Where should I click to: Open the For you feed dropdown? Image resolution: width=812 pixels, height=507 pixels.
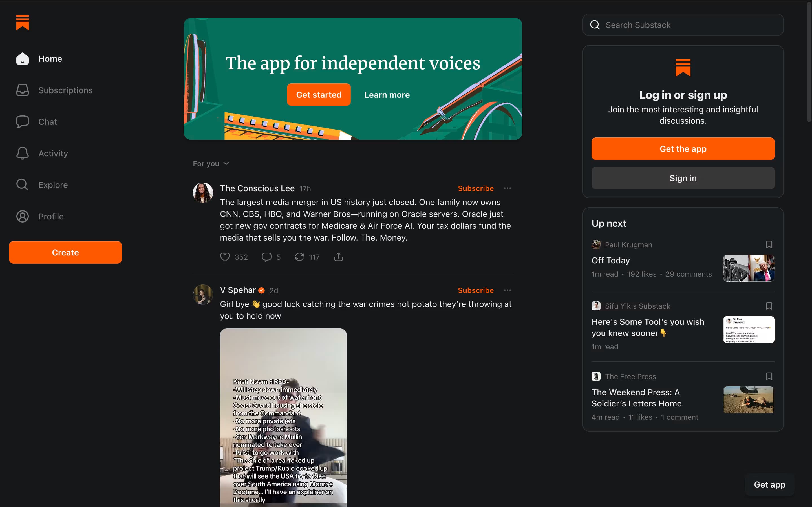coord(211,164)
